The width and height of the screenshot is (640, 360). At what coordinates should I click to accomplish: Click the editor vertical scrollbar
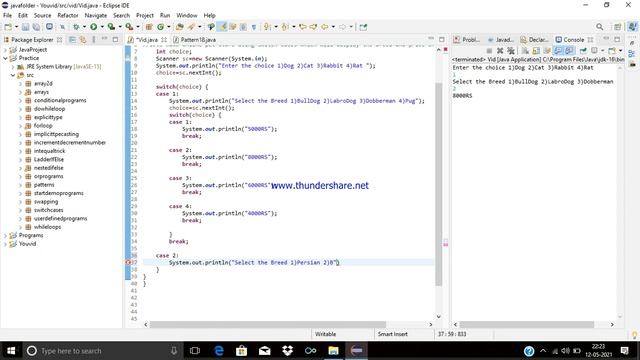click(439, 184)
